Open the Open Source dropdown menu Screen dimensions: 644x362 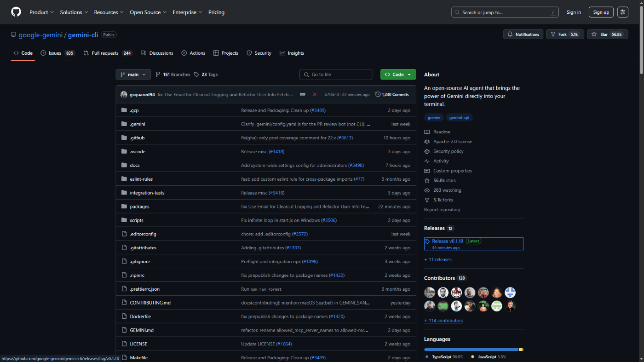(148, 12)
